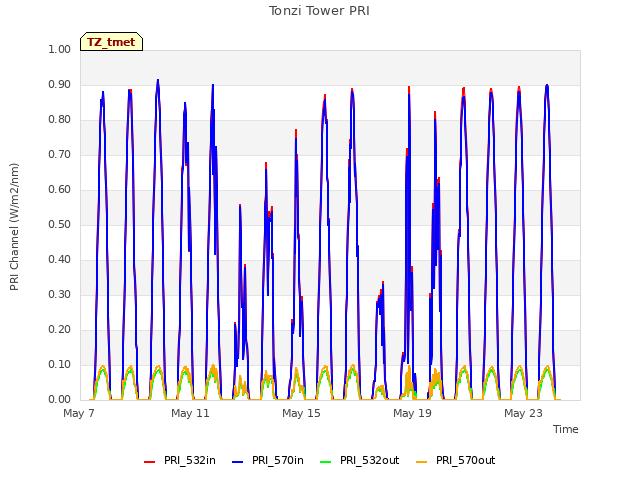
Task: Click the 0.20 y-axis tick label
Action: point(60,329)
